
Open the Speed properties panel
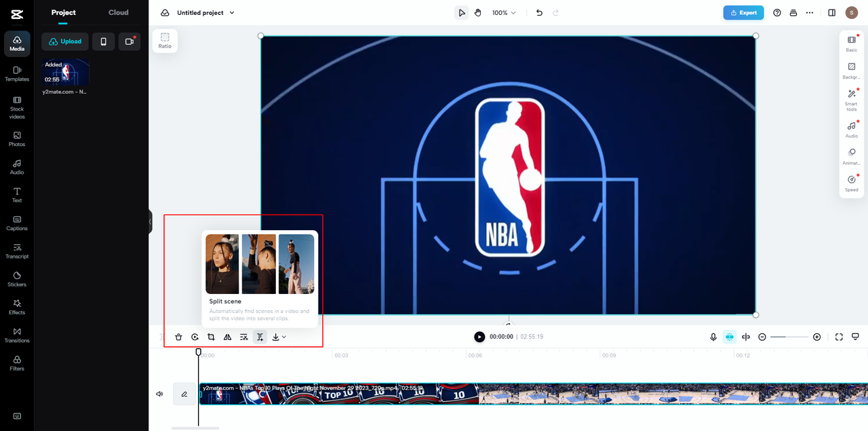[852, 183]
